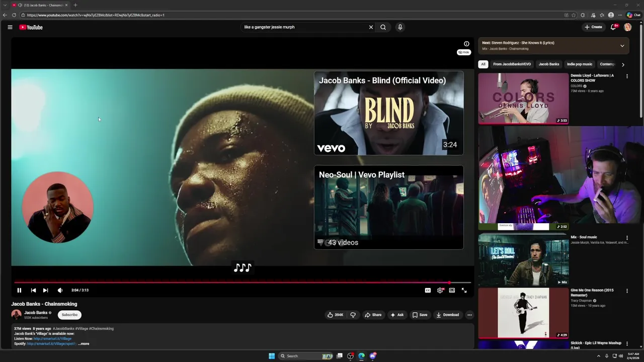
Task: Run search with the magnifier button
Action: tap(383, 27)
